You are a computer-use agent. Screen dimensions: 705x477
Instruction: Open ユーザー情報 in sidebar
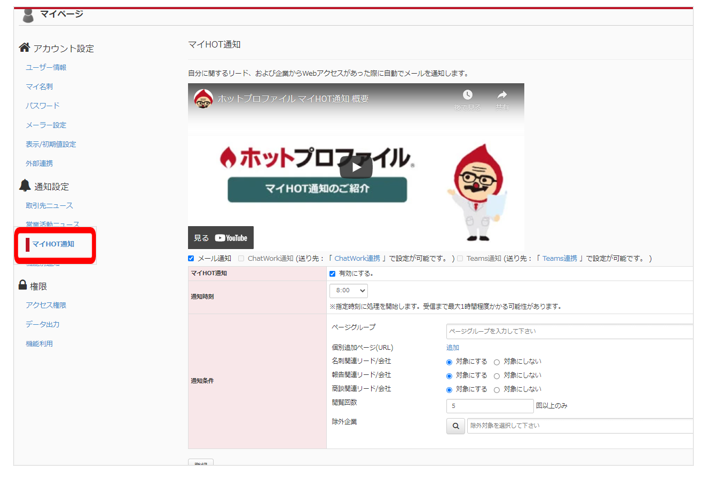click(x=46, y=67)
